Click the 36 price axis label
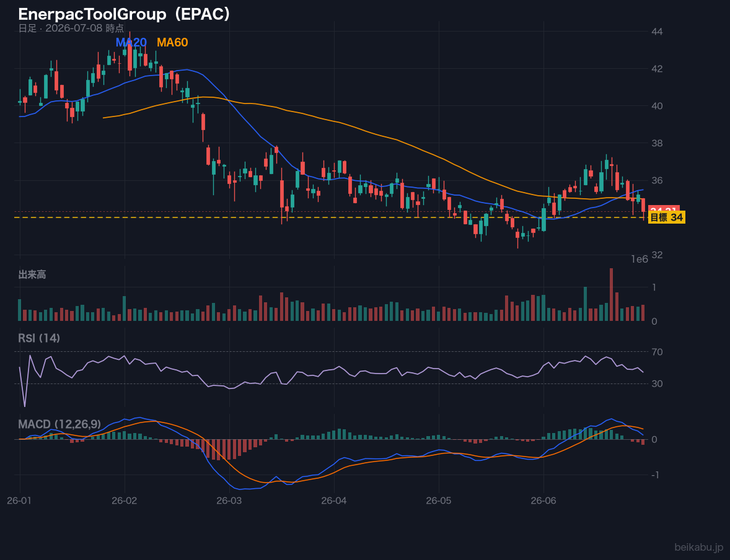 (657, 181)
